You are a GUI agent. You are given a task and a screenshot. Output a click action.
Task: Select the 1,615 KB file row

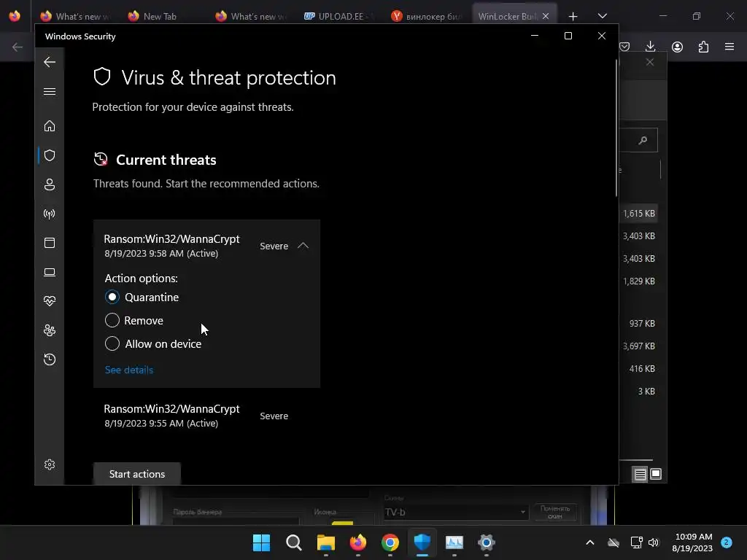point(639,214)
